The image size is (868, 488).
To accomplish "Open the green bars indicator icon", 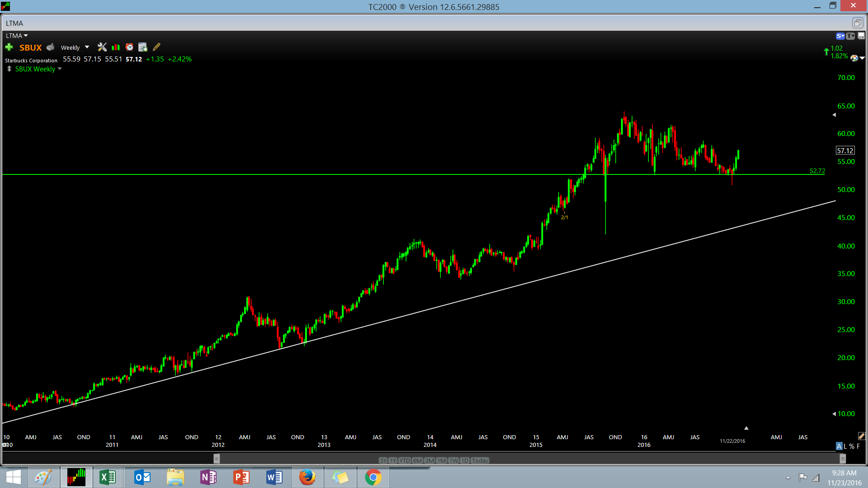I will [x=116, y=47].
